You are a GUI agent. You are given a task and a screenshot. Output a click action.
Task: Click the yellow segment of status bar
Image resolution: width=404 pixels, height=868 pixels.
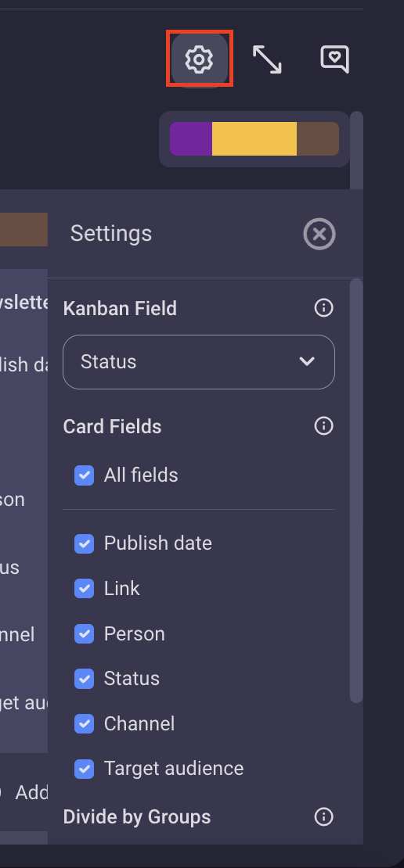coord(254,139)
